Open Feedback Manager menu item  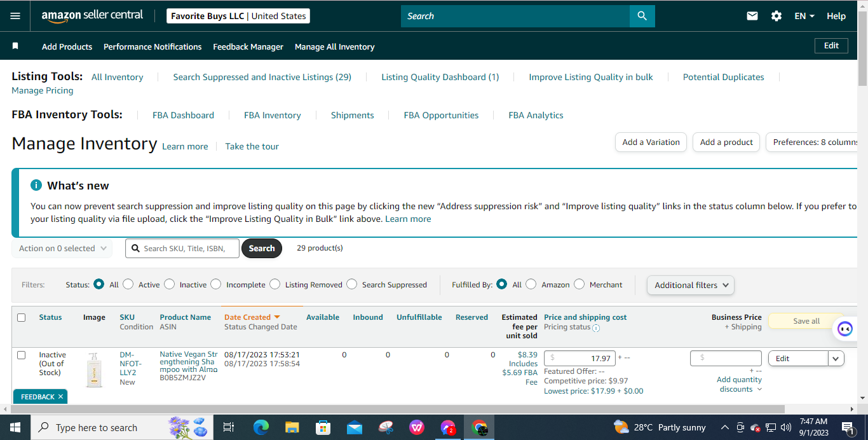(x=248, y=46)
